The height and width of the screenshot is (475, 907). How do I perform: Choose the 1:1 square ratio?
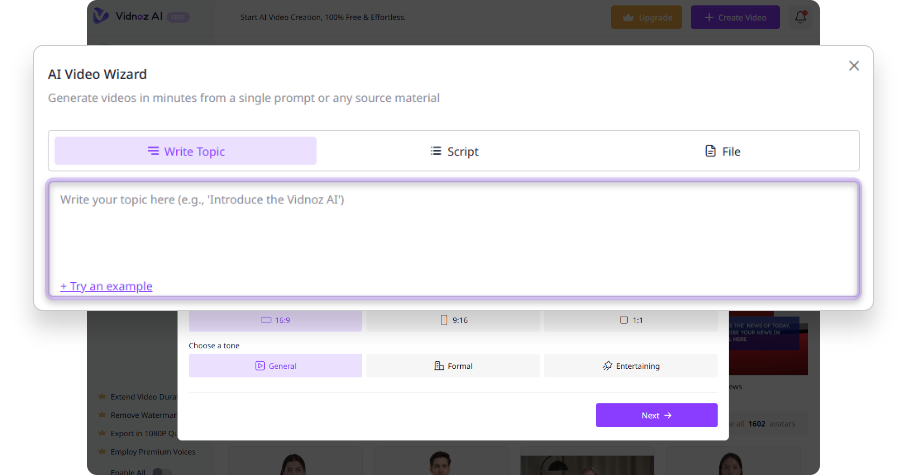coord(630,321)
